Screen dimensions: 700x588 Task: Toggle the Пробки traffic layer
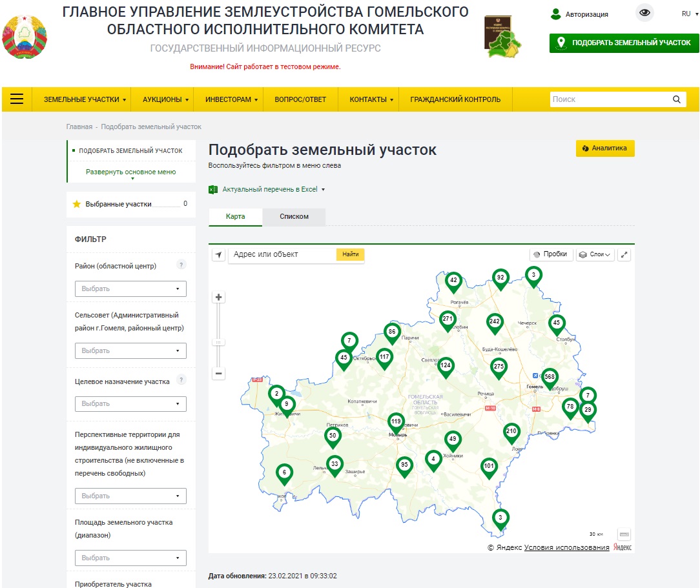pos(551,254)
